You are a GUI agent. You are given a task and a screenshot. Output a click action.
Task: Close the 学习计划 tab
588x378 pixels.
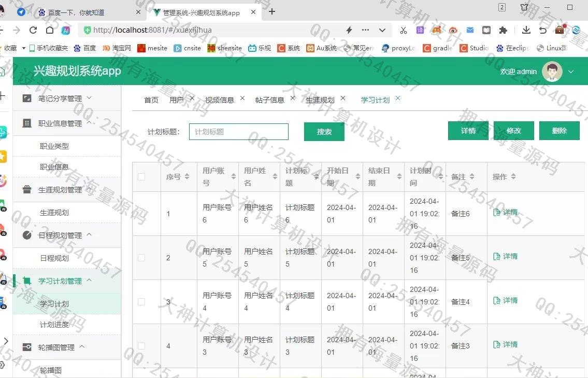(398, 99)
